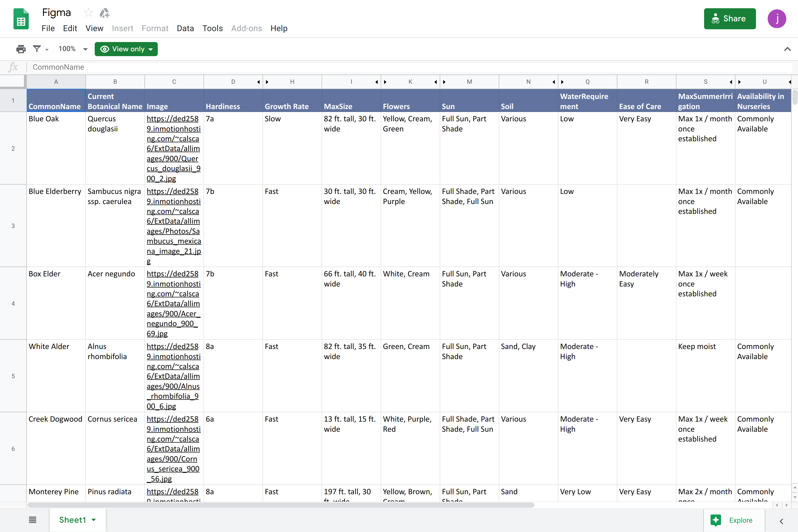This screenshot has height=532, width=798.
Task: Open the Google Sheets home icon
Action: (21, 19)
